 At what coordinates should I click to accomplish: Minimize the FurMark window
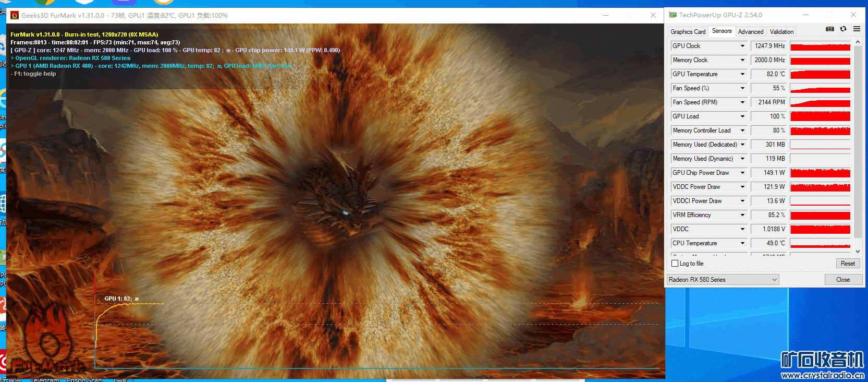606,16
